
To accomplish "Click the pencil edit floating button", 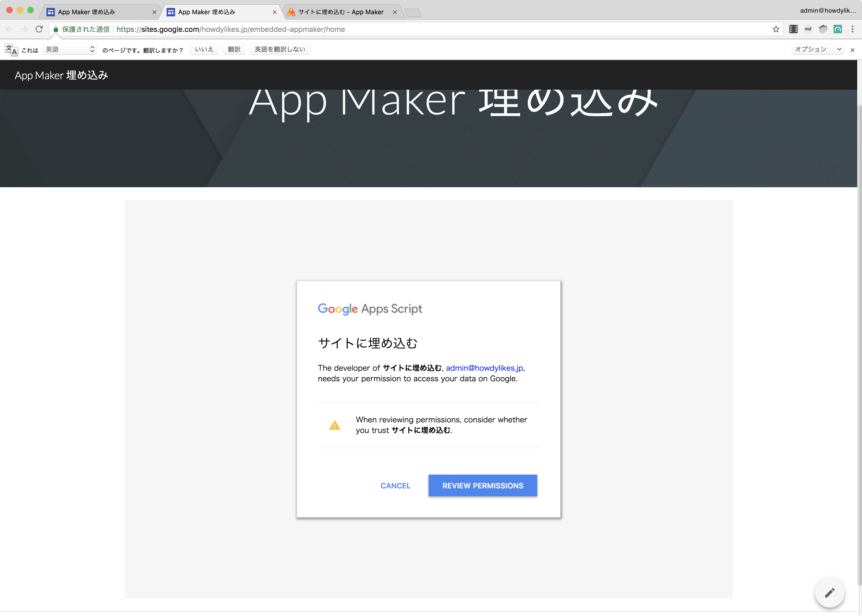I will [x=829, y=593].
